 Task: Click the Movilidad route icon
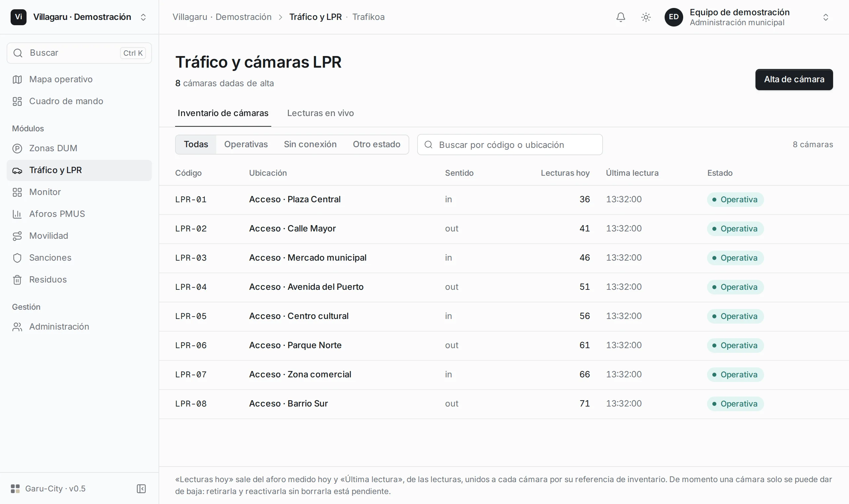pyautogui.click(x=17, y=236)
